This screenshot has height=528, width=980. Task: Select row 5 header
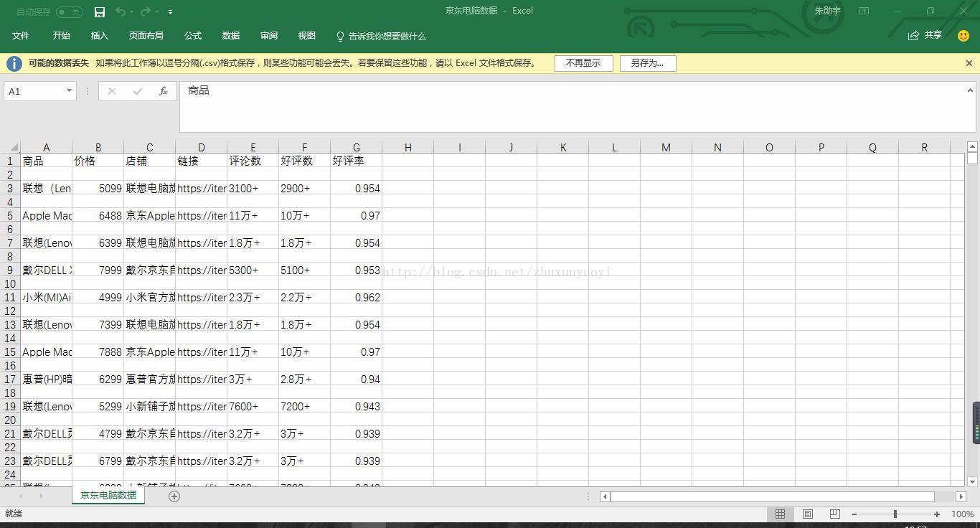pyautogui.click(x=10, y=215)
